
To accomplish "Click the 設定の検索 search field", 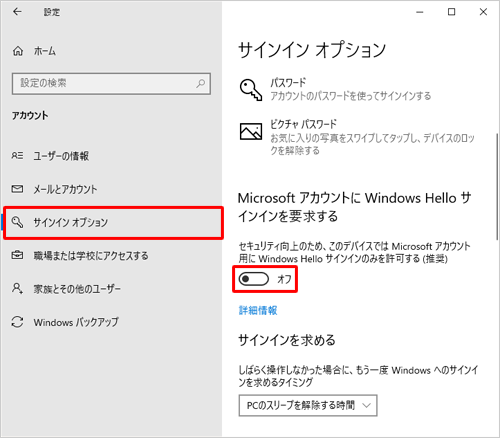I will [111, 84].
